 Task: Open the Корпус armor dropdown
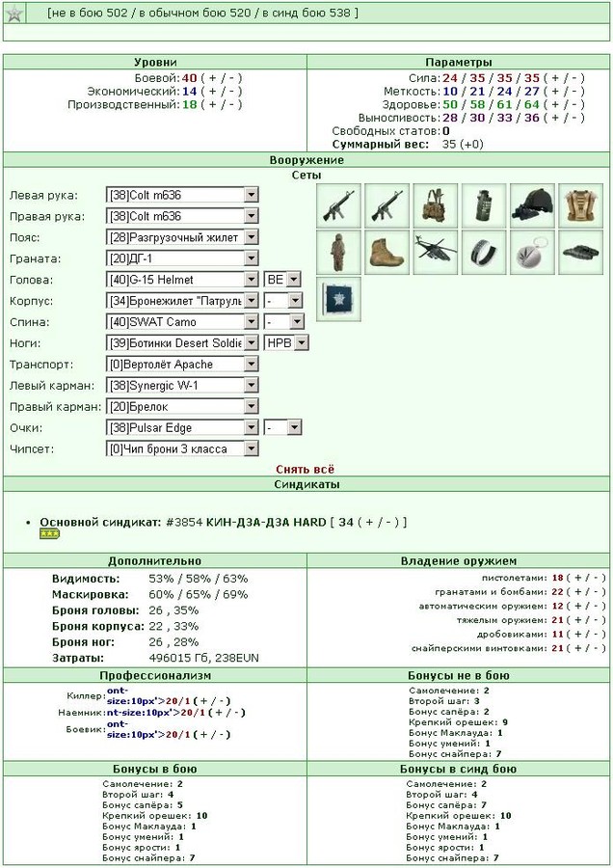pyautogui.click(x=181, y=301)
